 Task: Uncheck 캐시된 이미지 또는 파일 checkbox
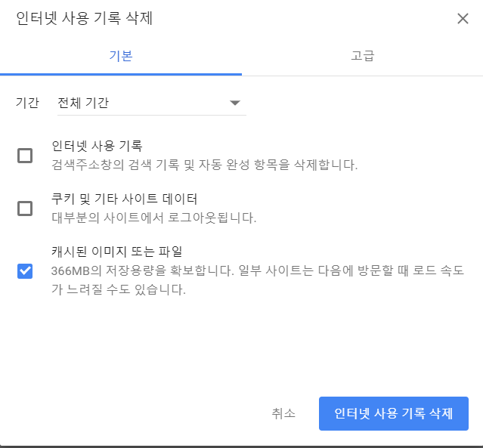coord(25,271)
